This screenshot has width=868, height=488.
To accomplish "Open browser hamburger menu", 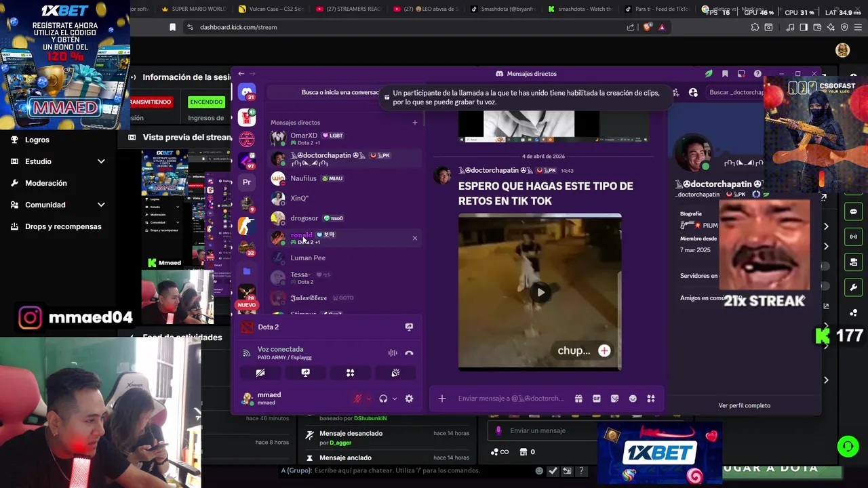I will click(x=858, y=27).
